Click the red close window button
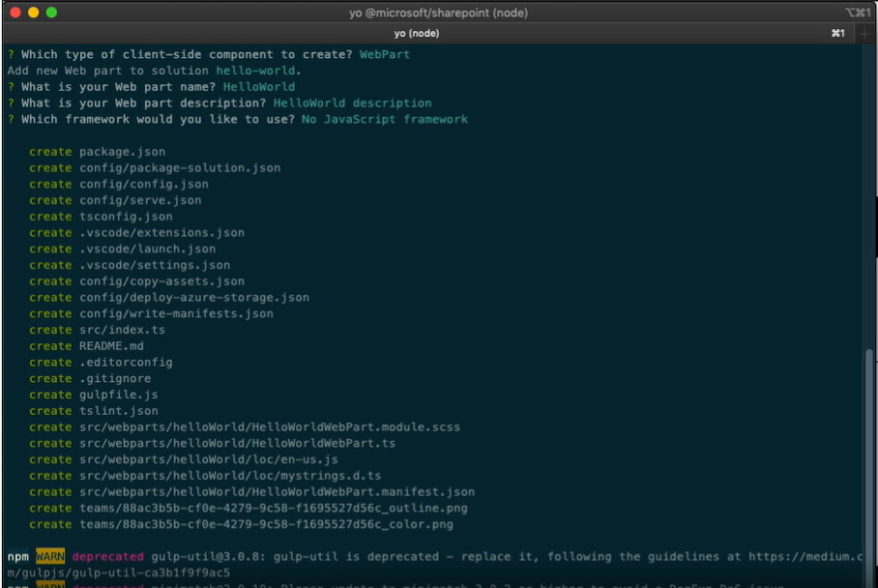The image size is (878, 588). coord(15,13)
